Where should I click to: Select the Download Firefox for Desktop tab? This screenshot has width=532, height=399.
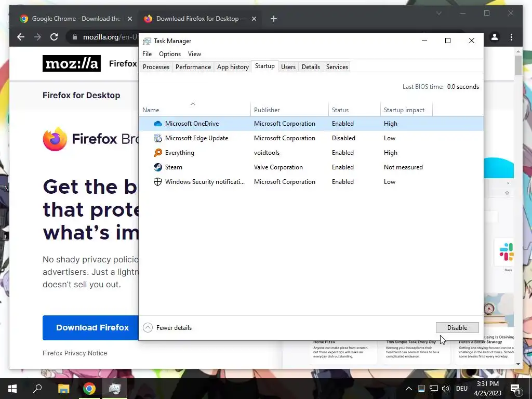[x=200, y=19]
